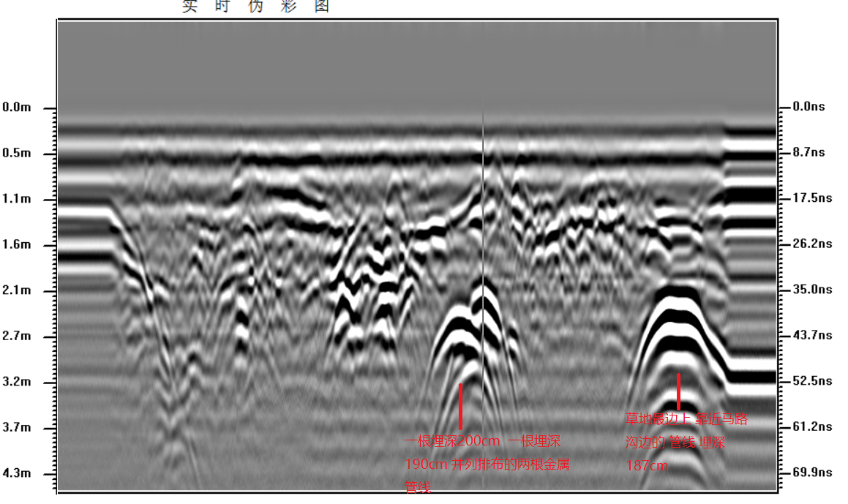
Task: Click the 2.1m depth axis label
Action: pos(17,290)
